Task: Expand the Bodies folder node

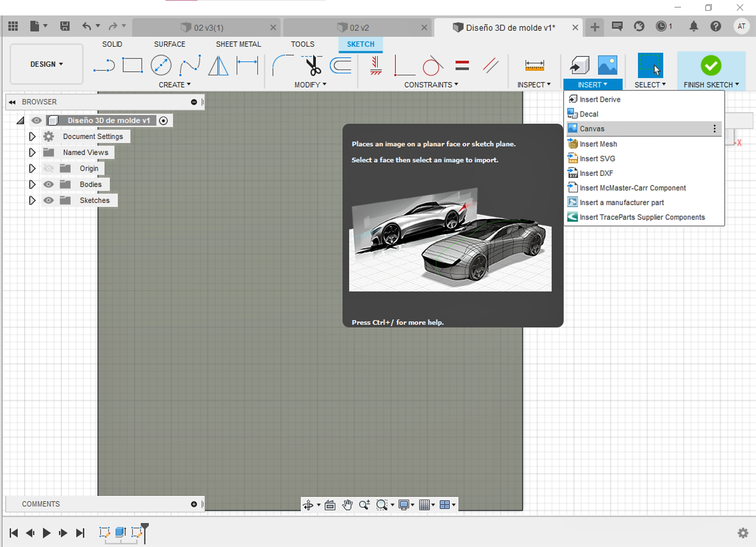Action: pyautogui.click(x=32, y=184)
